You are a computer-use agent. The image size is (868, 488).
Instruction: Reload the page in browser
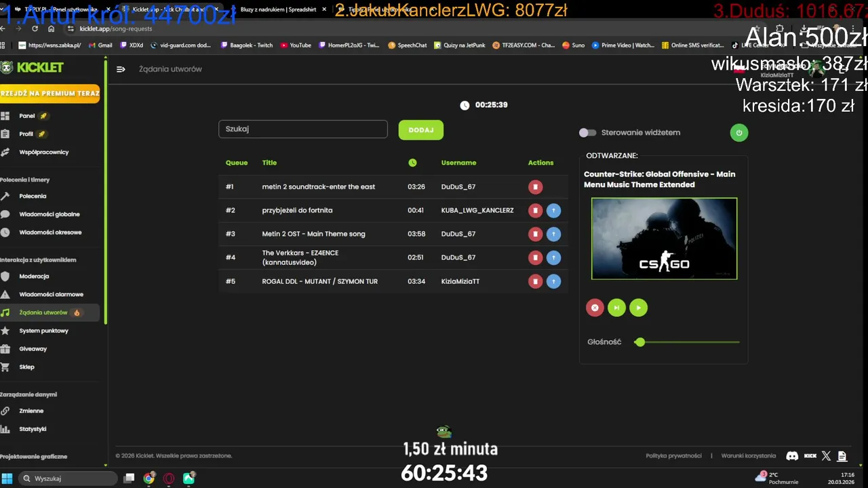35,28
